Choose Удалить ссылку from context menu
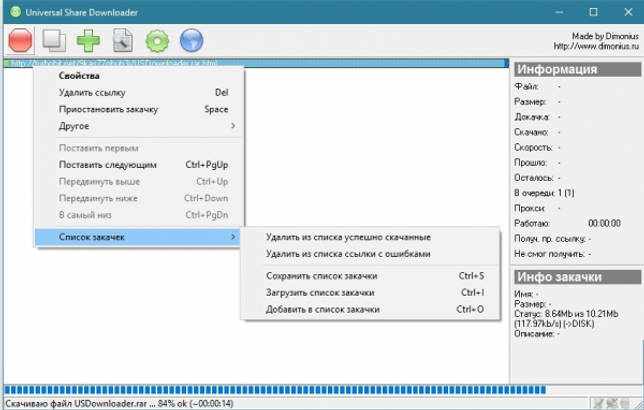 coord(139,92)
